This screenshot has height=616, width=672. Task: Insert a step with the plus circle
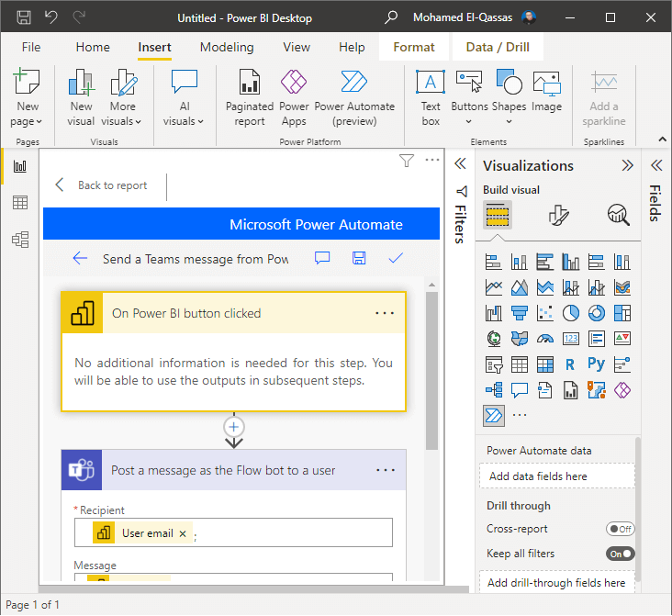(233, 427)
